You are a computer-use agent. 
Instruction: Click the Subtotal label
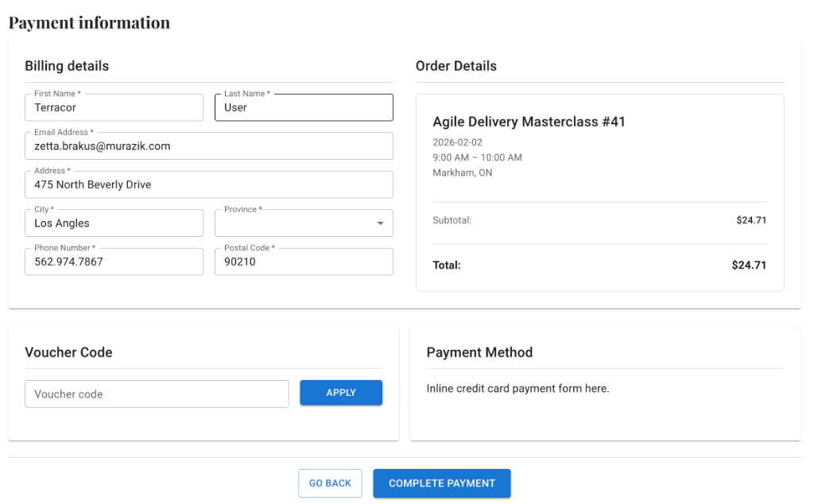(452, 220)
